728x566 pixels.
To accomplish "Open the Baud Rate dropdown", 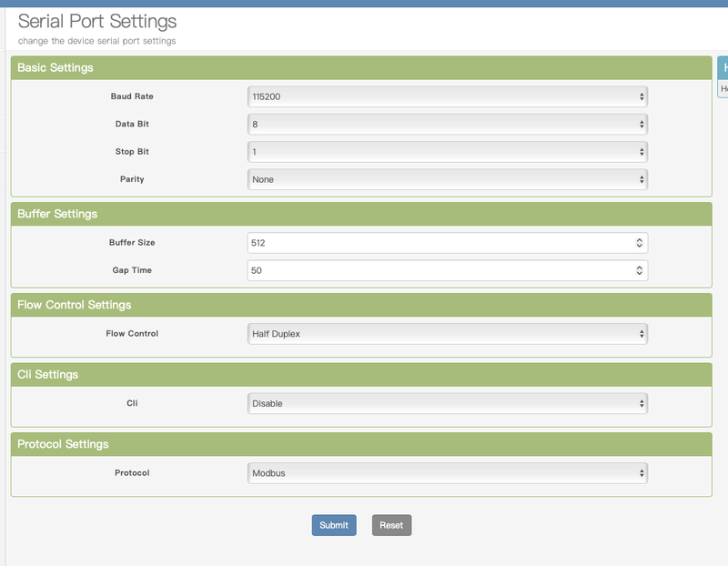I will [447, 96].
